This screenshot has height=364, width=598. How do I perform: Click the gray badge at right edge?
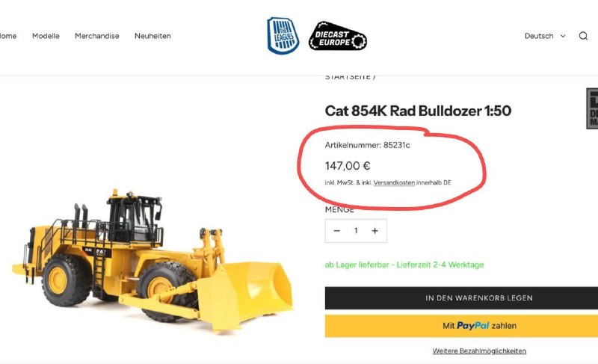[x=592, y=108]
